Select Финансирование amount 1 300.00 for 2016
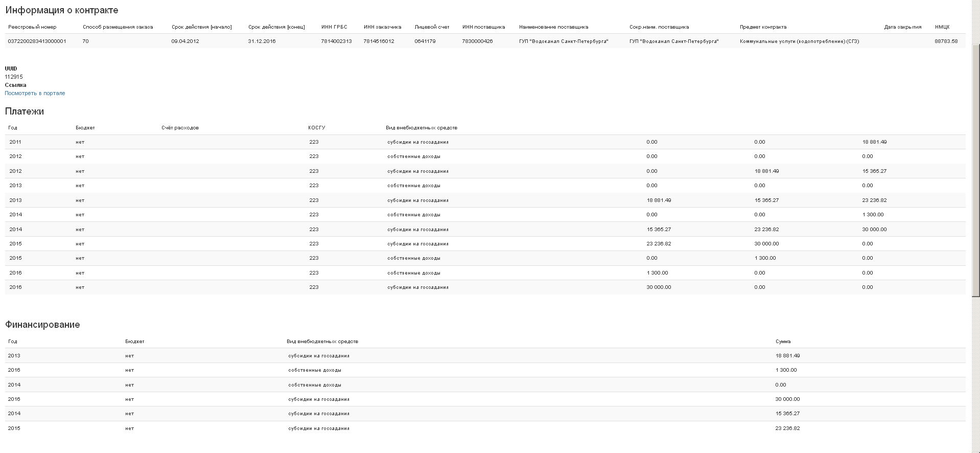Screen dimensions: 980x453 (786, 370)
